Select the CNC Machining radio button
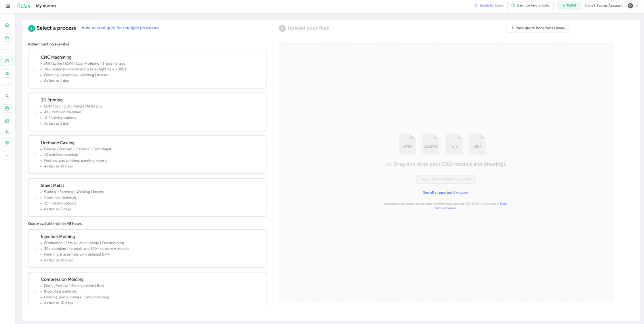 (35, 70)
